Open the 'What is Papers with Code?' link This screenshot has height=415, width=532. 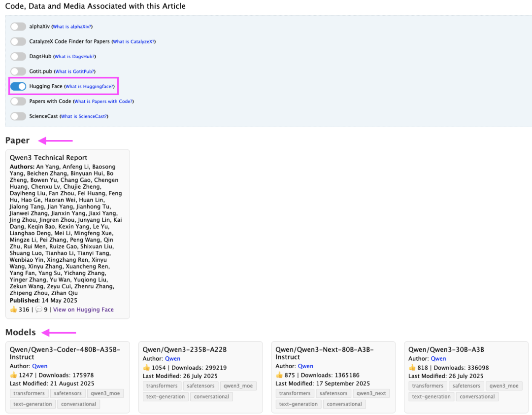(x=103, y=101)
